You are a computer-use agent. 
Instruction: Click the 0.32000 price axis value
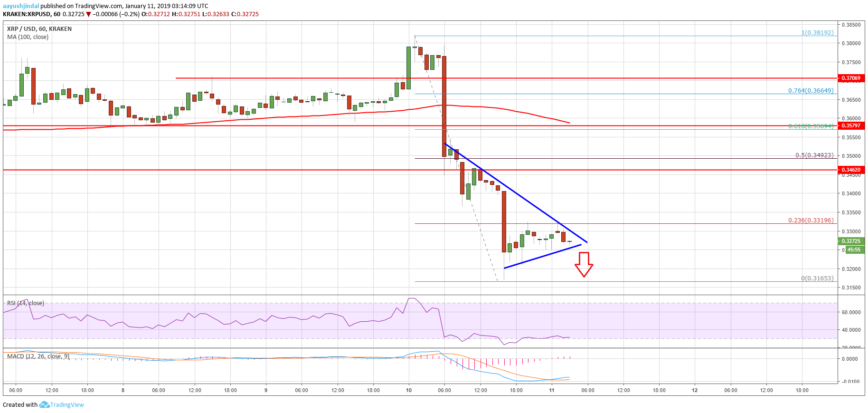click(x=851, y=269)
